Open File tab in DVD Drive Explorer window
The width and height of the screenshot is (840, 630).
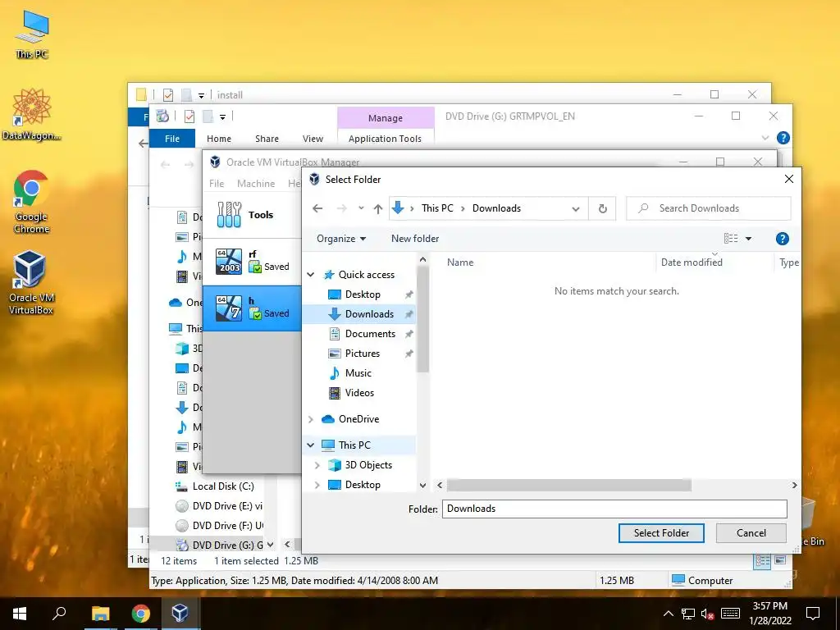tap(172, 139)
